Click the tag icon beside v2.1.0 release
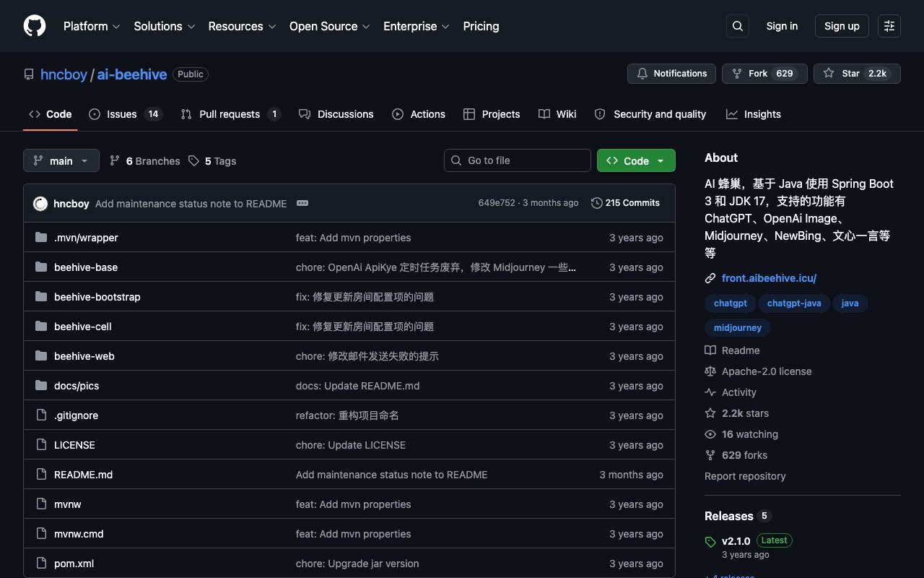 coord(710,541)
